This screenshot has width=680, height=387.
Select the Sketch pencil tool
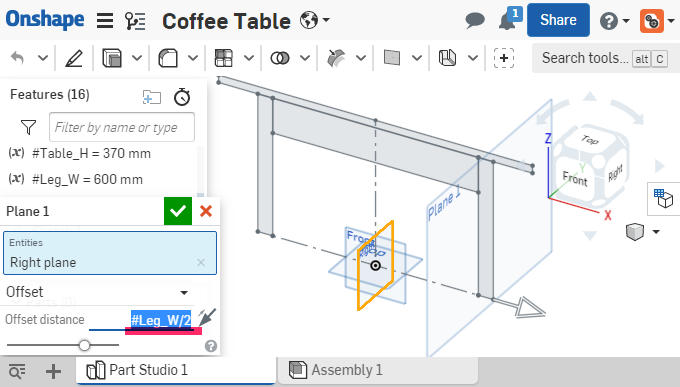point(74,58)
